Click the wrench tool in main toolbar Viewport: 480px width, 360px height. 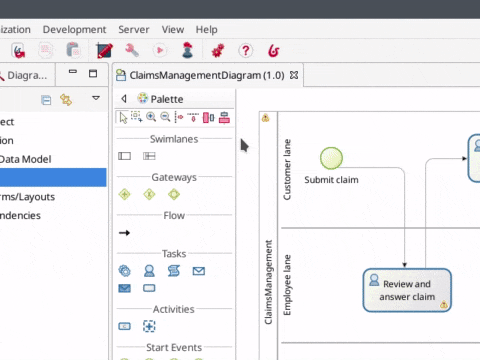coord(132,50)
